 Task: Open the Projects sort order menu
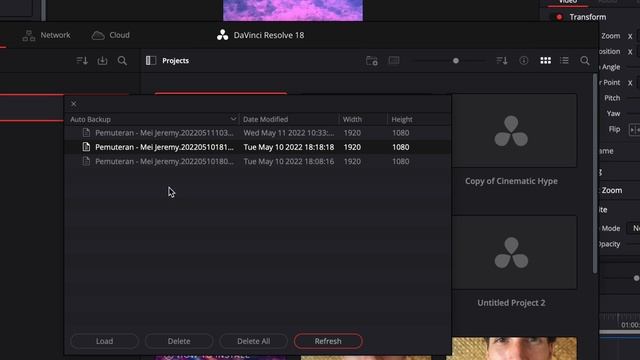(x=502, y=61)
